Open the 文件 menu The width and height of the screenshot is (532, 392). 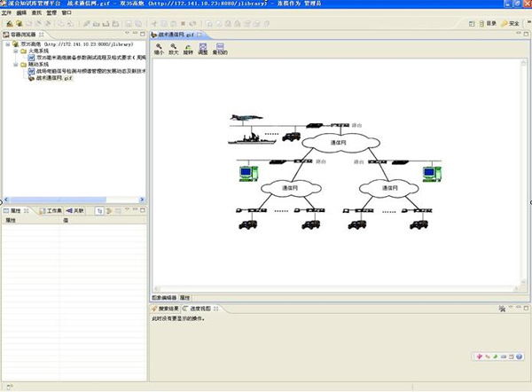tap(7, 13)
